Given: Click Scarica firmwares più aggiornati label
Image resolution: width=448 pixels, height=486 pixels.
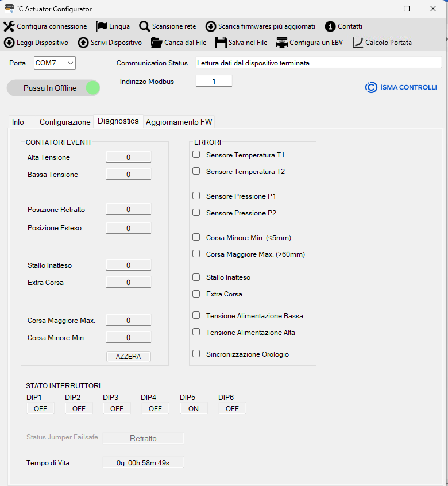Looking at the screenshot, I should click(x=267, y=26).
